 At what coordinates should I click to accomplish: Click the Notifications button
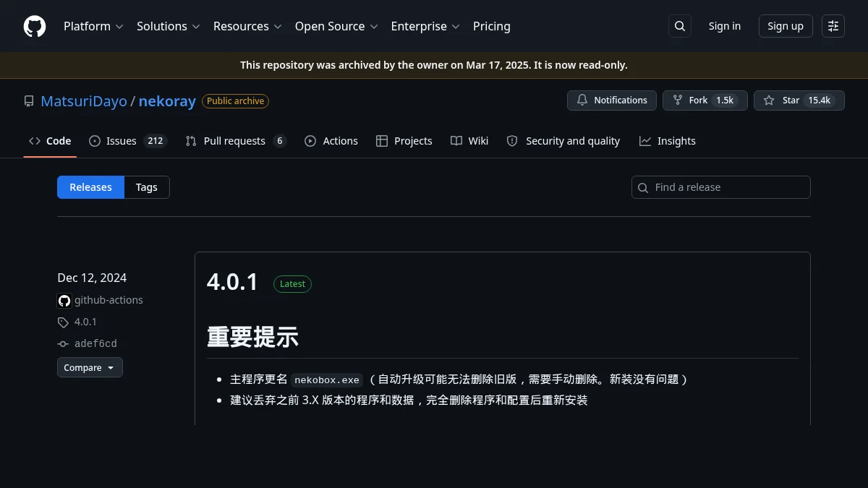coord(612,100)
